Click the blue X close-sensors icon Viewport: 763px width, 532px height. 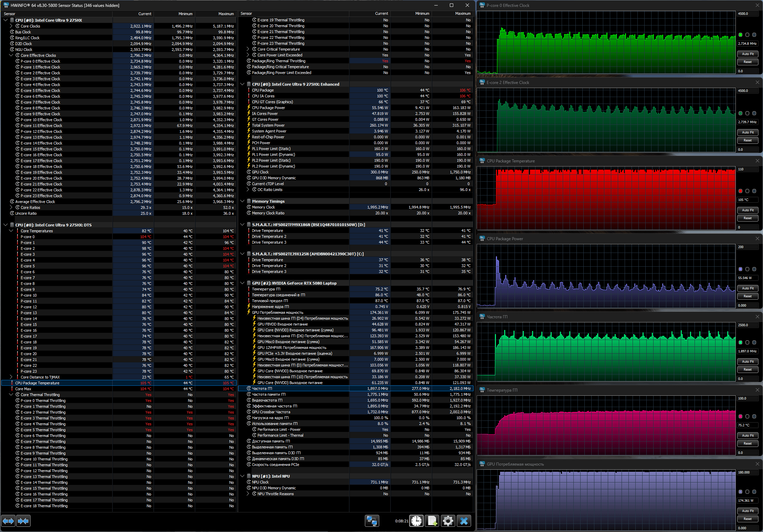tap(464, 521)
